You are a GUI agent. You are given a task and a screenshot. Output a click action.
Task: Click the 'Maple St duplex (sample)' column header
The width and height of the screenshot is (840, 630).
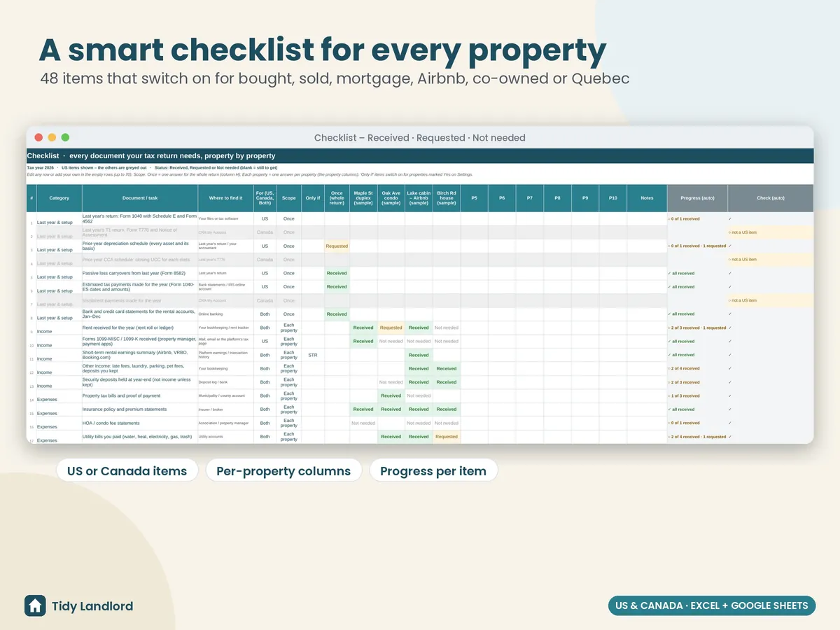click(x=363, y=198)
